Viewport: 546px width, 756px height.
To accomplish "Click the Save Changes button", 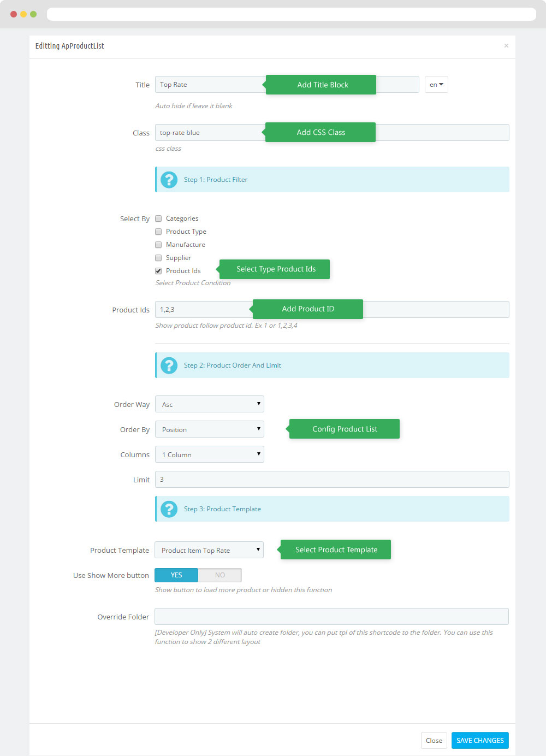I will pyautogui.click(x=480, y=741).
